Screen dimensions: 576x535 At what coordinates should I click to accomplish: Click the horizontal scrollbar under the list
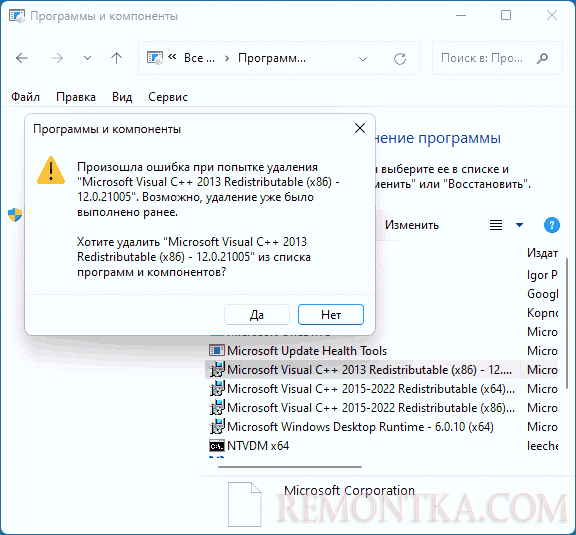click(x=290, y=467)
